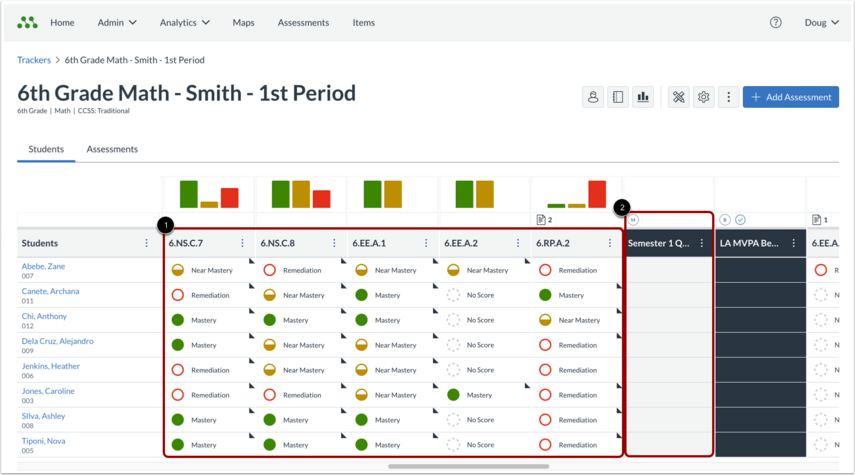The height and width of the screenshot is (475, 855).
Task: Go to Trackers breadcrumb link
Action: pos(34,60)
